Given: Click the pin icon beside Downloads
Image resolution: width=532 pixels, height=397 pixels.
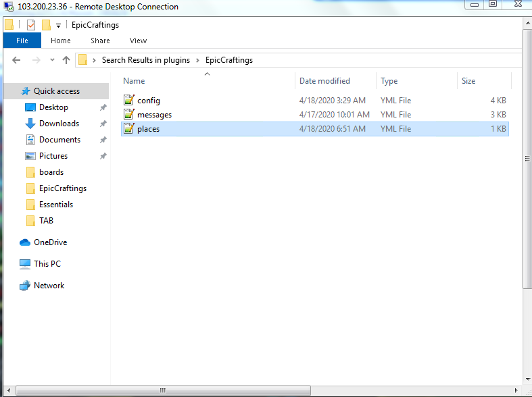Looking at the screenshot, I should coord(103,124).
